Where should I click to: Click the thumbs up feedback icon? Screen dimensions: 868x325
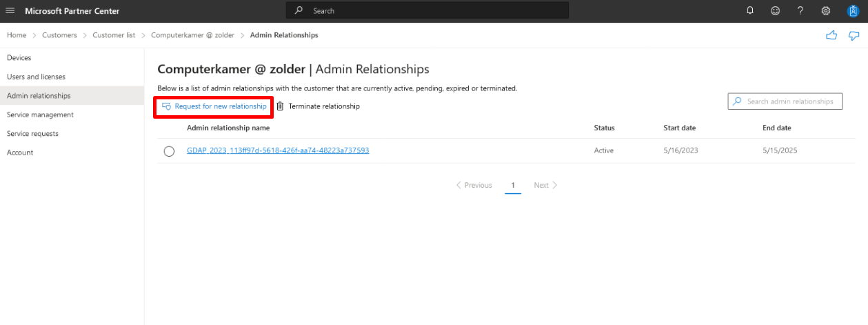(831, 35)
